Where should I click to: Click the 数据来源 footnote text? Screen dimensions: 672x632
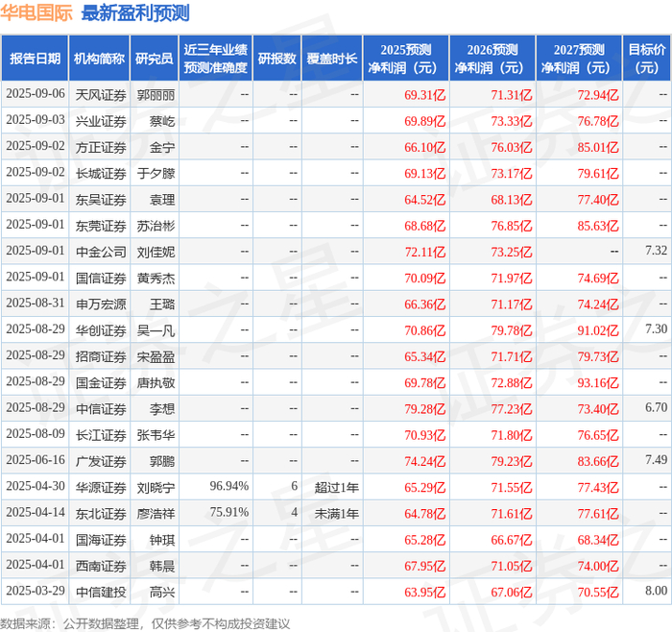pyautogui.click(x=145, y=623)
